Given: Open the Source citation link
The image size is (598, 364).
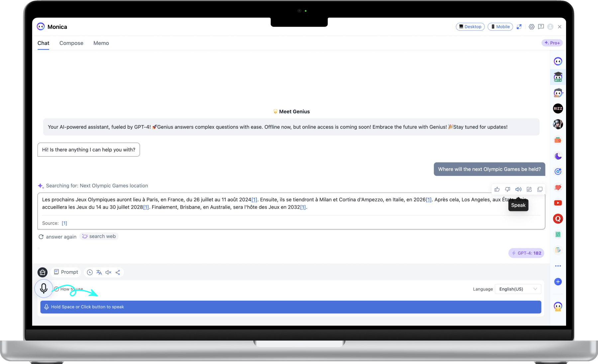Looking at the screenshot, I should coord(64,223).
